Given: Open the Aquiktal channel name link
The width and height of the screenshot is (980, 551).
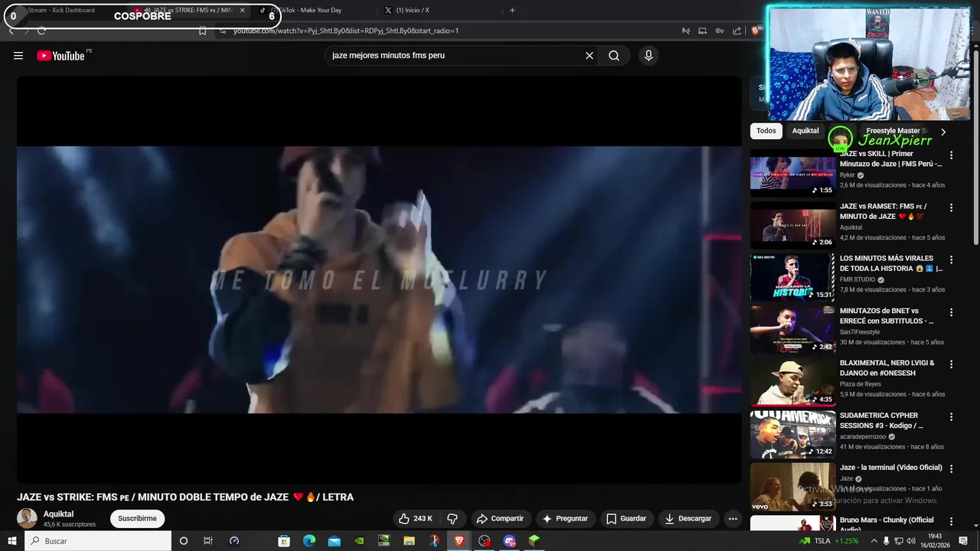Looking at the screenshot, I should tap(58, 514).
